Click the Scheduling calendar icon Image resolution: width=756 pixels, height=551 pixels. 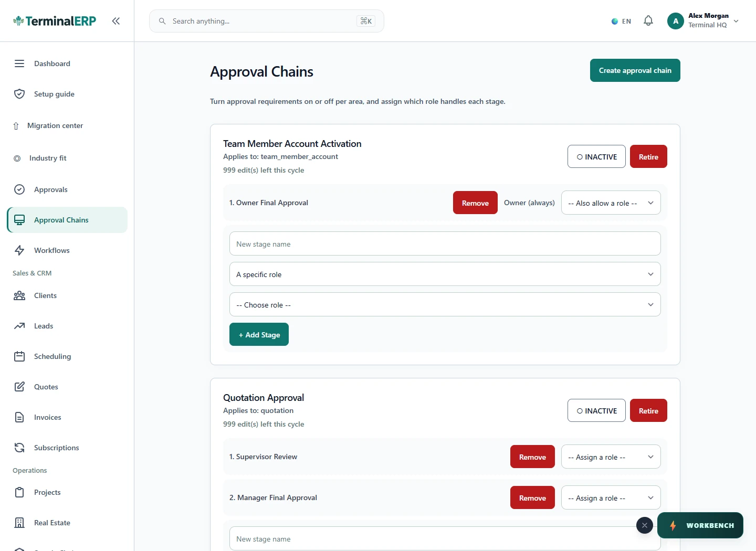(19, 356)
